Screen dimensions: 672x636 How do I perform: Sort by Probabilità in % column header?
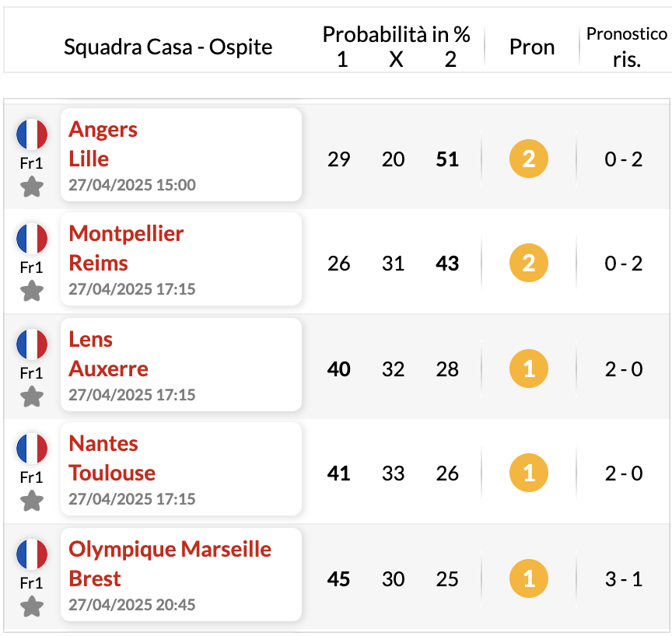396,34
